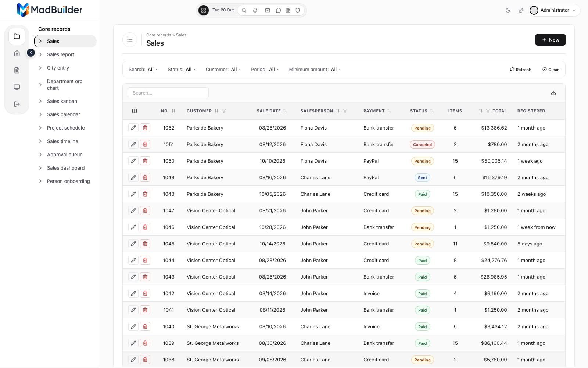Click the New button
The height and width of the screenshot is (368, 588).
[550, 40]
